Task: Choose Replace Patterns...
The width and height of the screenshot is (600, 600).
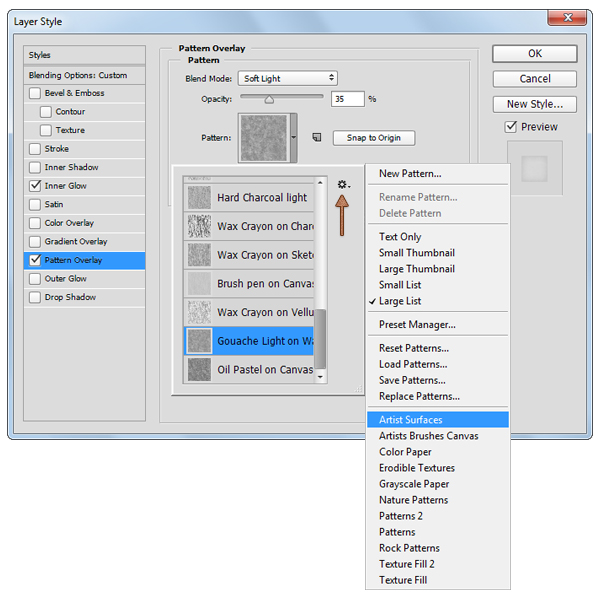Action: (437, 396)
